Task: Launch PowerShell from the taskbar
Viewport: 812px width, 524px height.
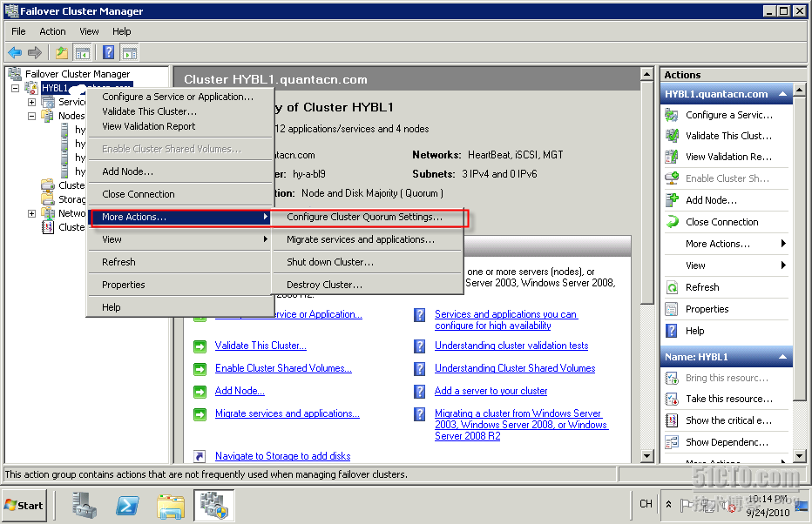Action: [127, 506]
